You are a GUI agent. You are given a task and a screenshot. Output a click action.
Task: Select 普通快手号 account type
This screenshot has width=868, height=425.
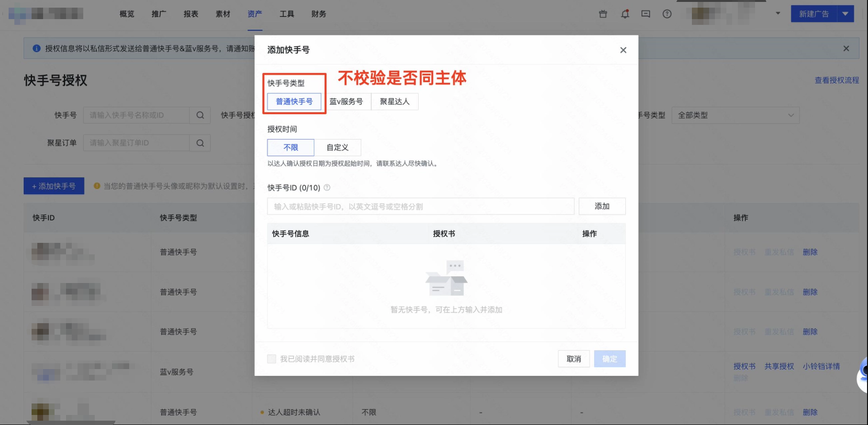pyautogui.click(x=294, y=101)
